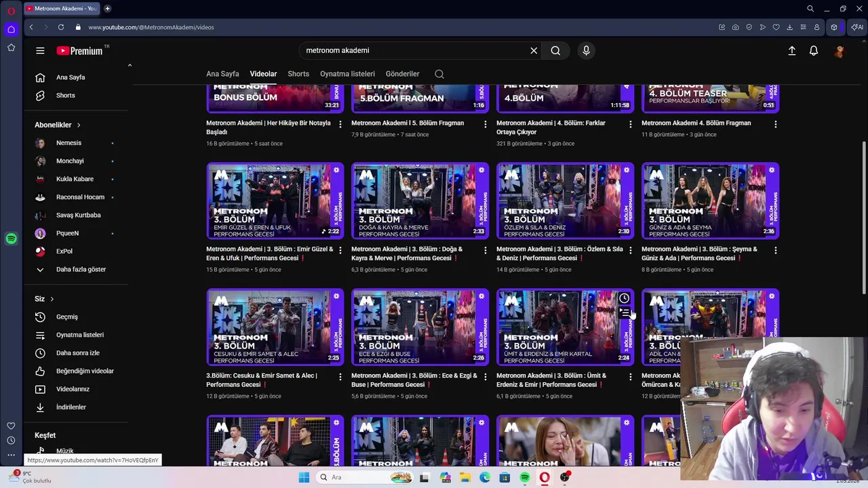Viewport: 868px width, 488px height.
Task: Open the Oynatma listeleri tab
Action: [x=347, y=74]
